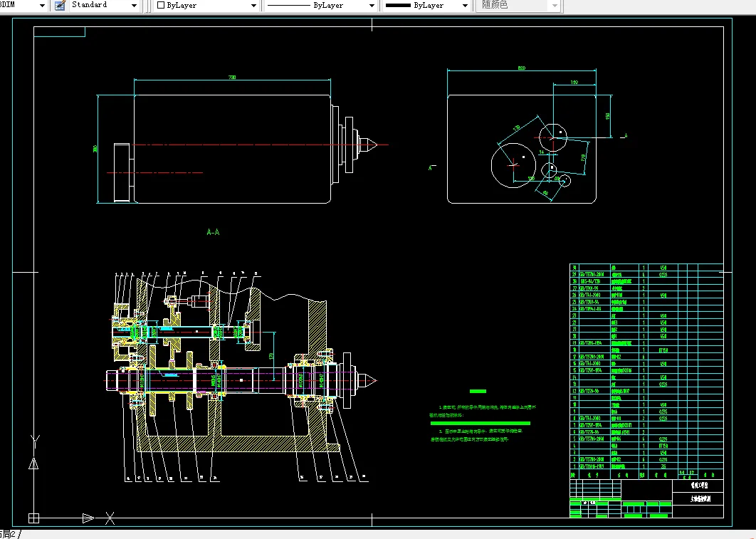Click the UCS X-axis arrow marker
The image size is (756, 539).
88,518
